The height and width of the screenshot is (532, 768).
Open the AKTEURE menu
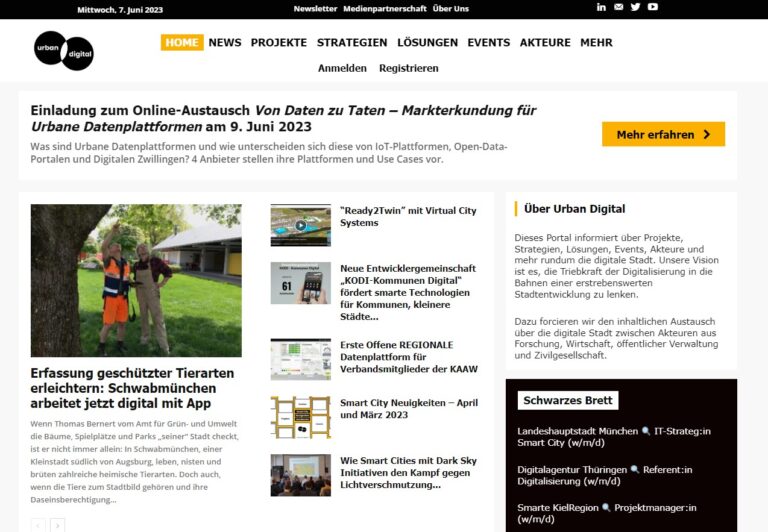[x=545, y=43]
